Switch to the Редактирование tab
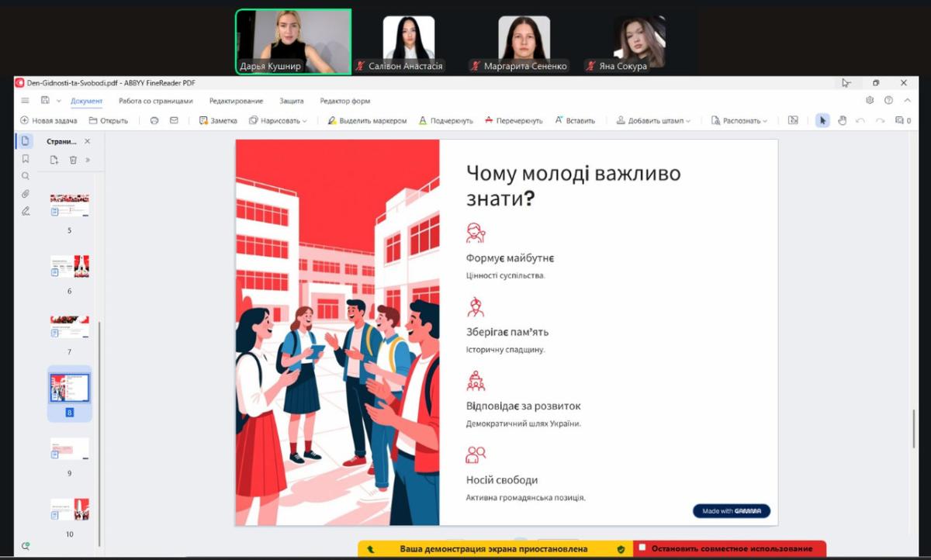The height and width of the screenshot is (560, 931). [x=236, y=101]
